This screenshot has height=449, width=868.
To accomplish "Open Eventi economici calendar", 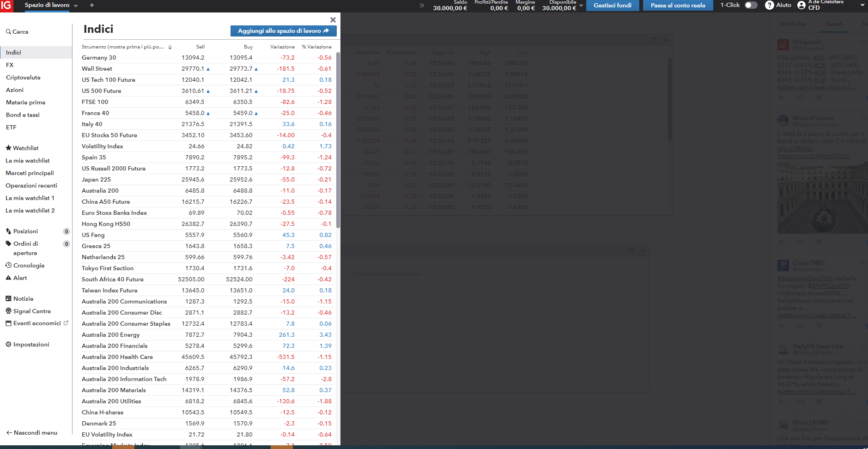I will pos(37,323).
